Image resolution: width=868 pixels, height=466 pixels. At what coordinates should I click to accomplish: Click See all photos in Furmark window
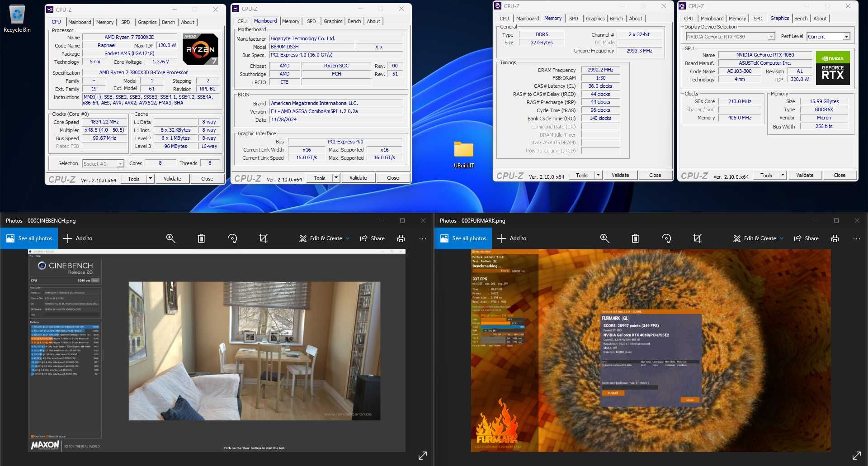pyautogui.click(x=463, y=238)
